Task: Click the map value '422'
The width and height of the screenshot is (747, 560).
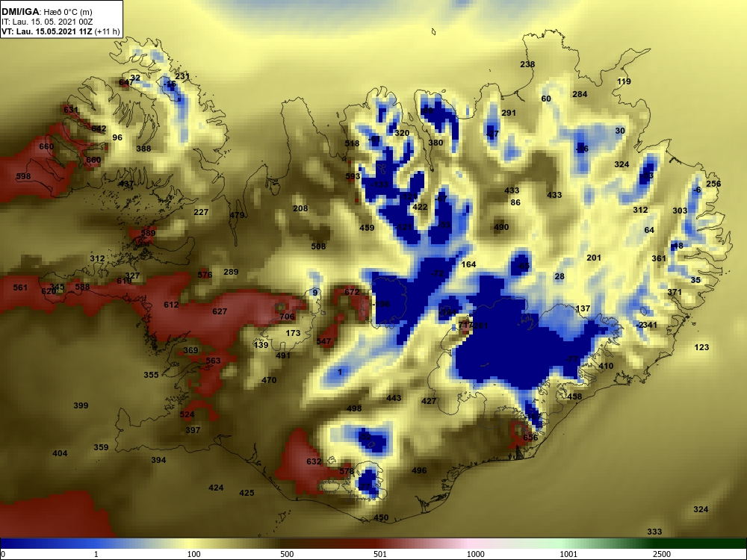Action: pyautogui.click(x=420, y=207)
